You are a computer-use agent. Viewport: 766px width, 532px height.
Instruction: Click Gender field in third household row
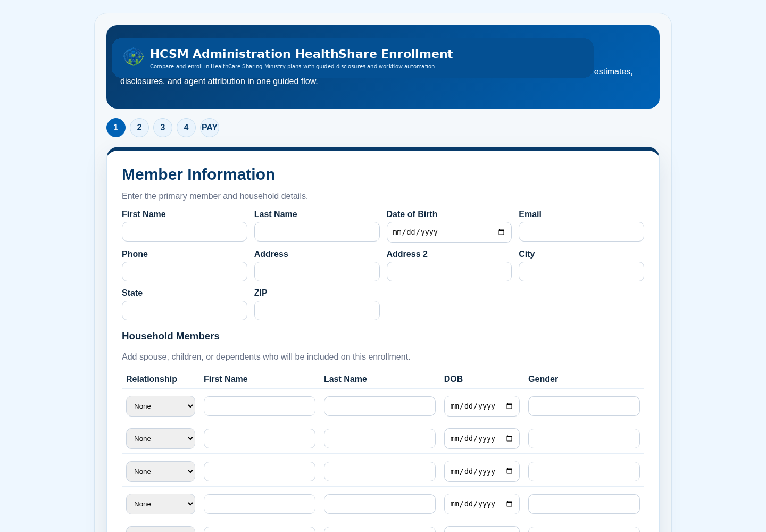click(584, 472)
